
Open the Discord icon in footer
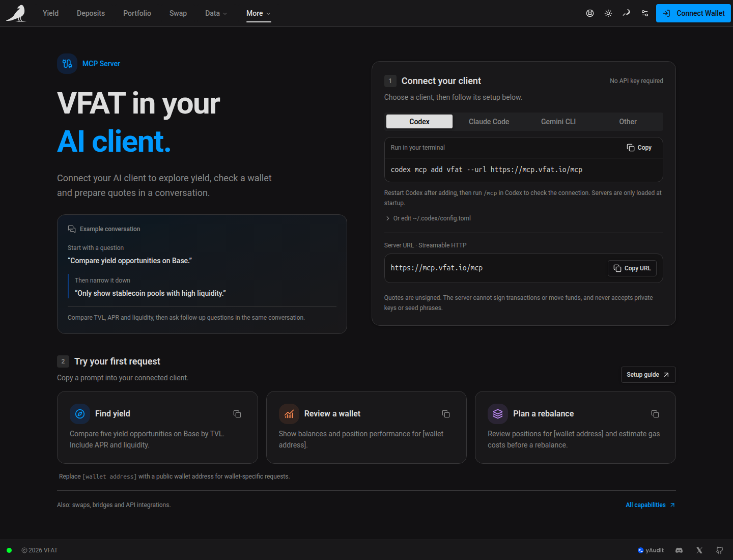[679, 550]
